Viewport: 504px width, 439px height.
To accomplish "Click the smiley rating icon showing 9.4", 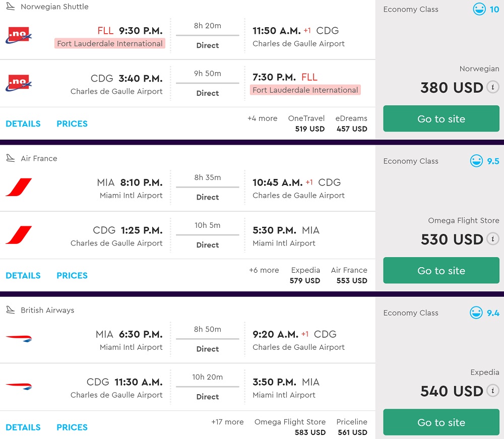I will (476, 312).
